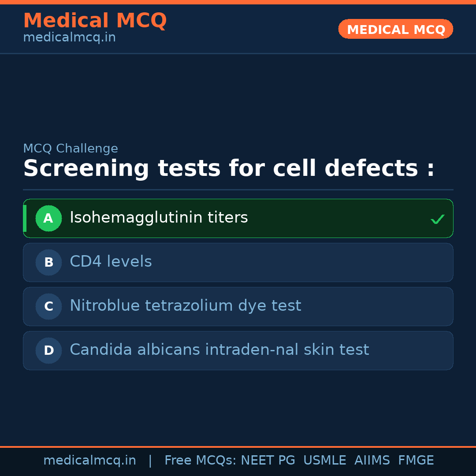
Task: Visit the medicalmcq.in link under the header
Action: [x=69, y=37]
